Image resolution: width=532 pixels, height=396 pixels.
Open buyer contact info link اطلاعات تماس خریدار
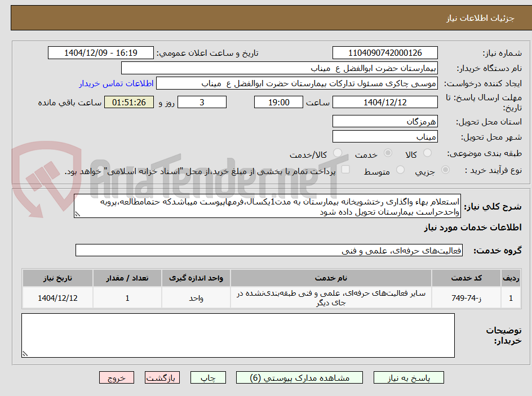(116, 83)
